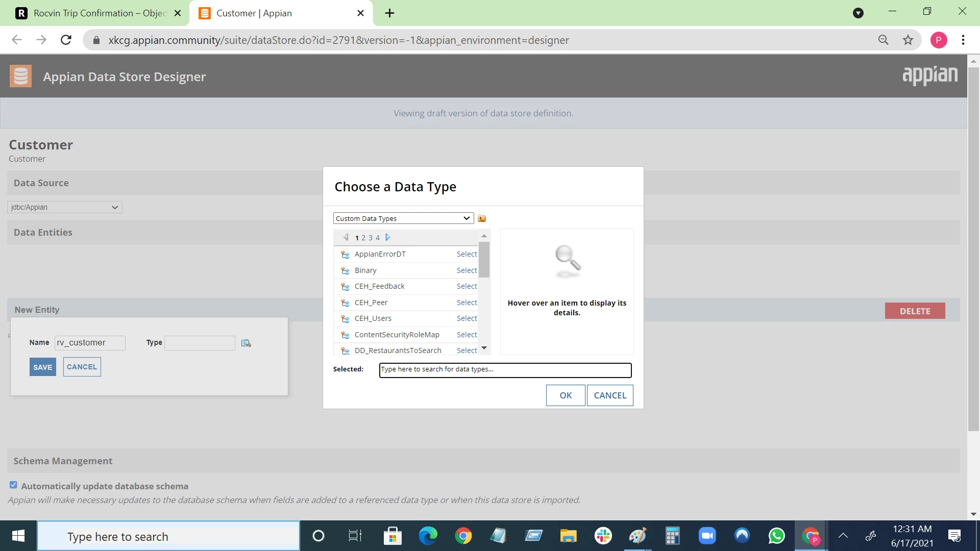The image size is (980, 551).
Task: Show hidden system tray icons
Action: click(843, 536)
